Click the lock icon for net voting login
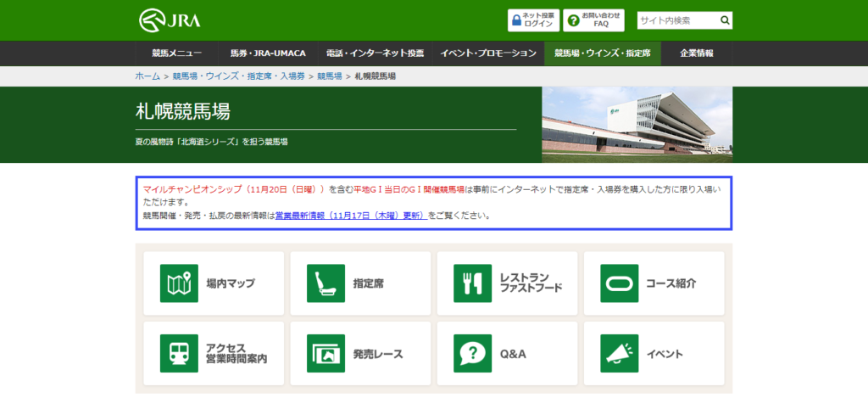 (x=516, y=20)
